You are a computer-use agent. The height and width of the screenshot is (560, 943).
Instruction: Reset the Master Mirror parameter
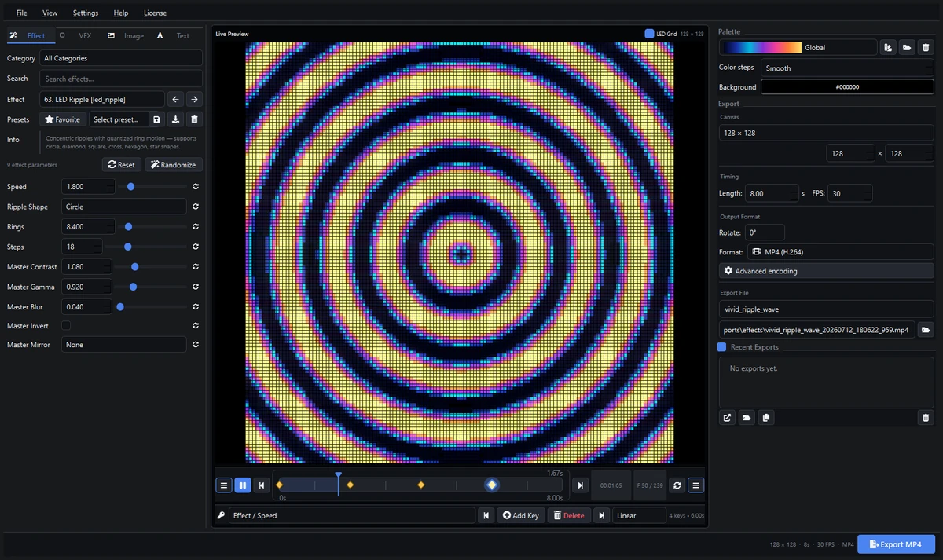[x=195, y=344]
